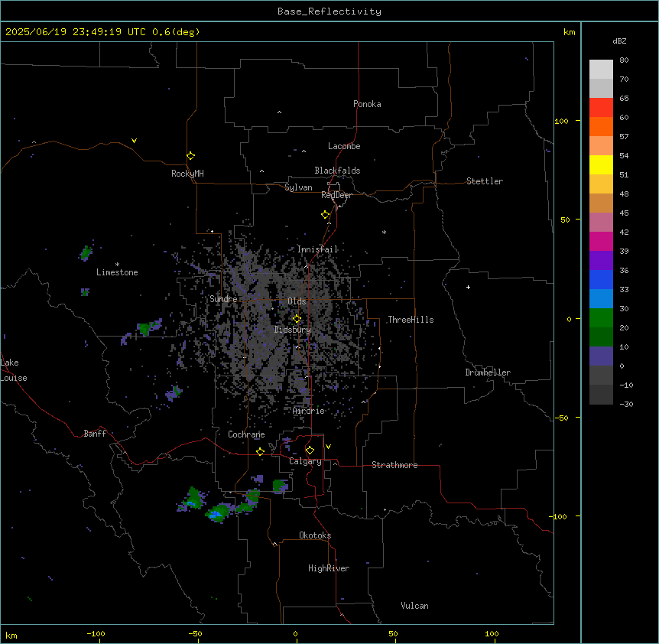The image size is (659, 644).
Task: Click the Innisfail city label
Action: click(317, 249)
